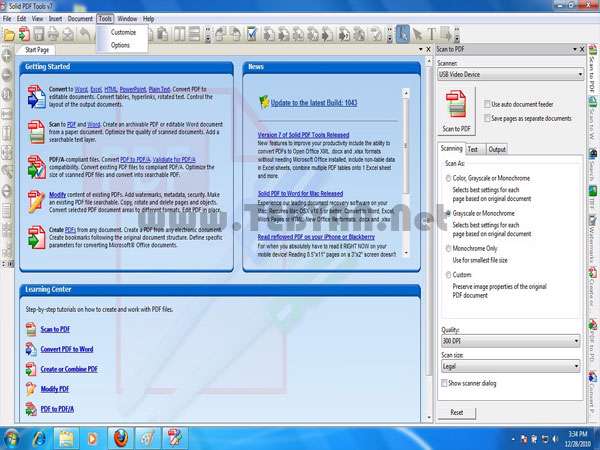
Task: Open a file with the folder icon
Action: [x=9, y=35]
